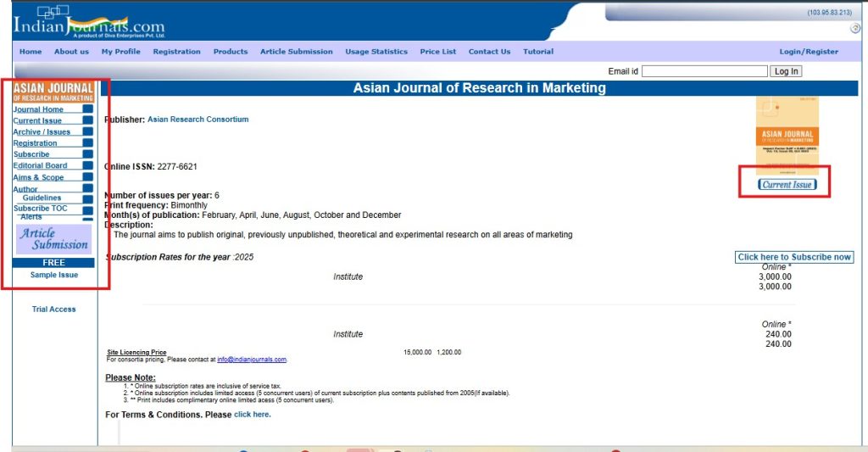This screenshot has width=868, height=452.
Task: Click blue square beside Aims & Scope
Action: 87,176
